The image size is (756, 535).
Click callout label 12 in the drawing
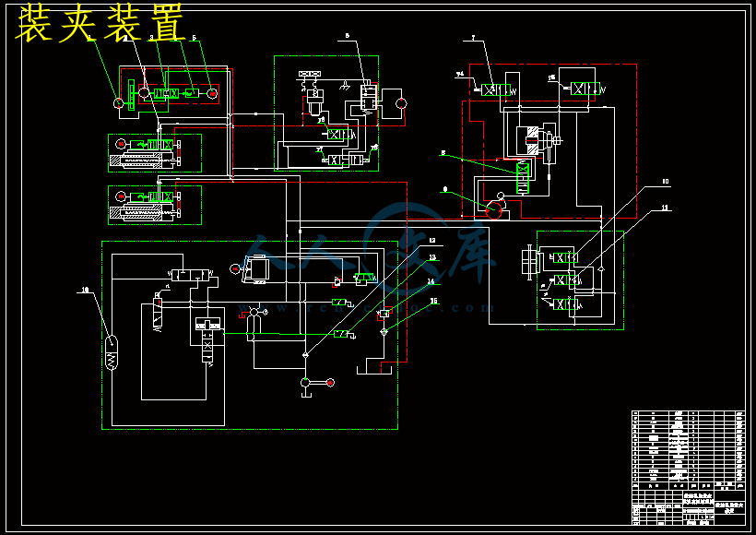pyautogui.click(x=432, y=240)
